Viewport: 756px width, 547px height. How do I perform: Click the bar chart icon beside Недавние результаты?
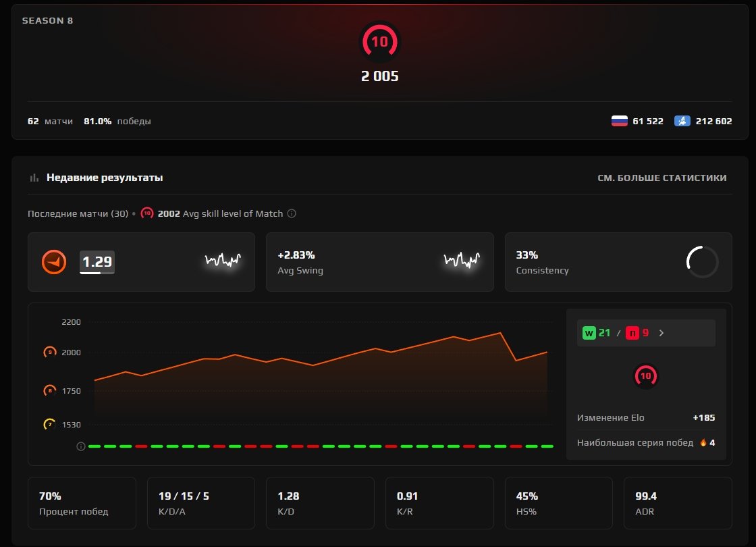(34, 178)
